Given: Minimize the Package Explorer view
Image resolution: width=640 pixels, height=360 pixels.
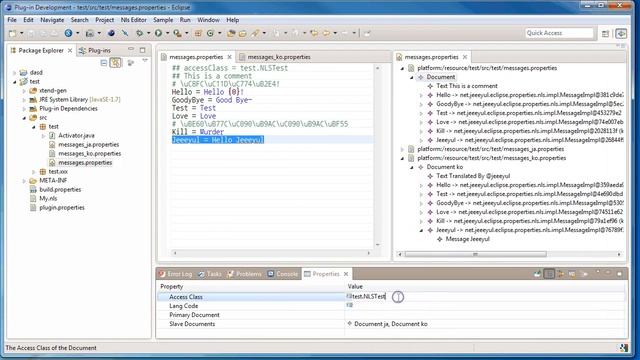Looking at the screenshot, I should coord(131,49).
